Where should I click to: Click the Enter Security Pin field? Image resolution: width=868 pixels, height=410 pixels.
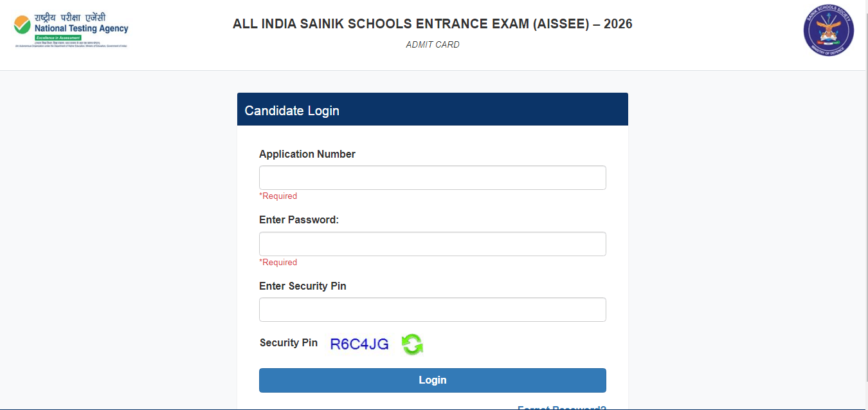pyautogui.click(x=432, y=309)
